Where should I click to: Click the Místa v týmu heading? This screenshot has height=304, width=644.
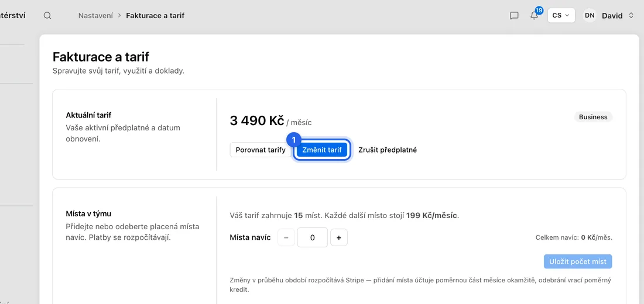89,214
